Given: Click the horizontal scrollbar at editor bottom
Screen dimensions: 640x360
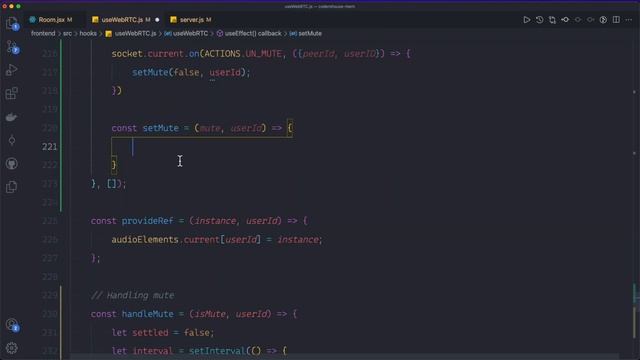Looking at the screenshot, I should 345,357.
